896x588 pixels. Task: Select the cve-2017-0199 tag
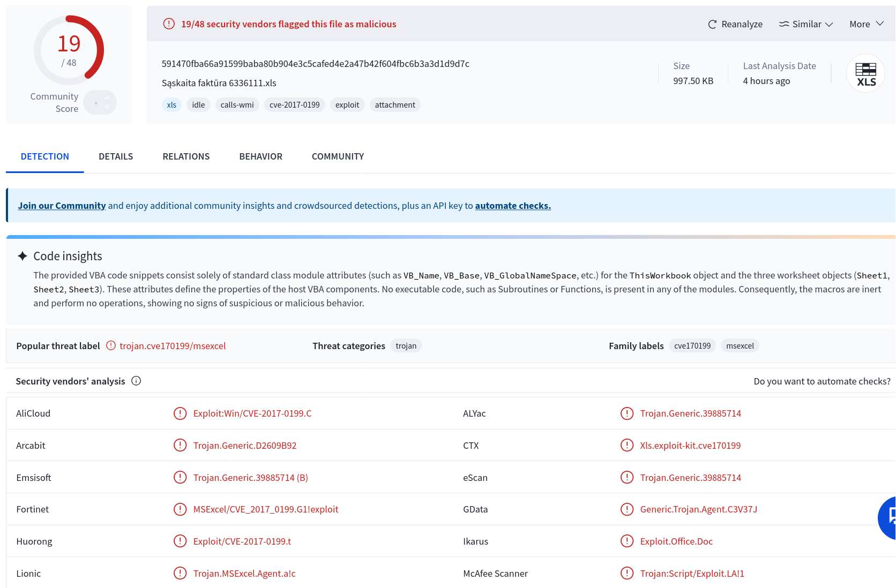click(x=295, y=105)
